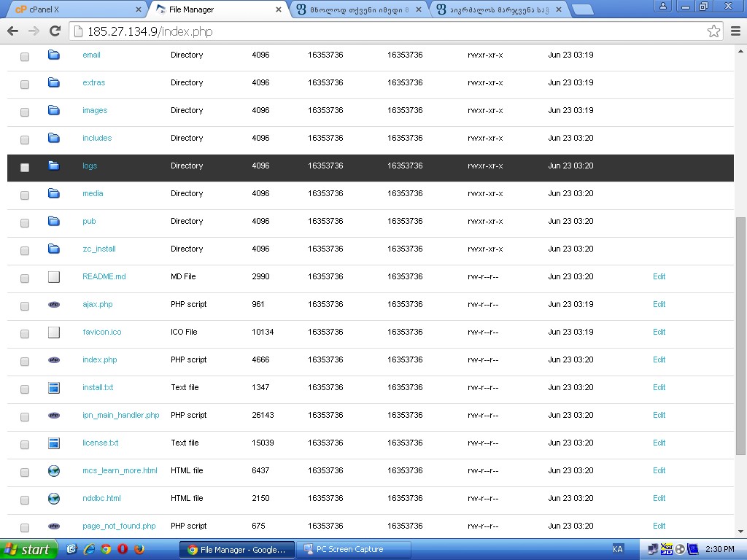747x560 pixels.
Task: Click the taskbar clock showing 2:30 PM
Action: click(x=719, y=549)
